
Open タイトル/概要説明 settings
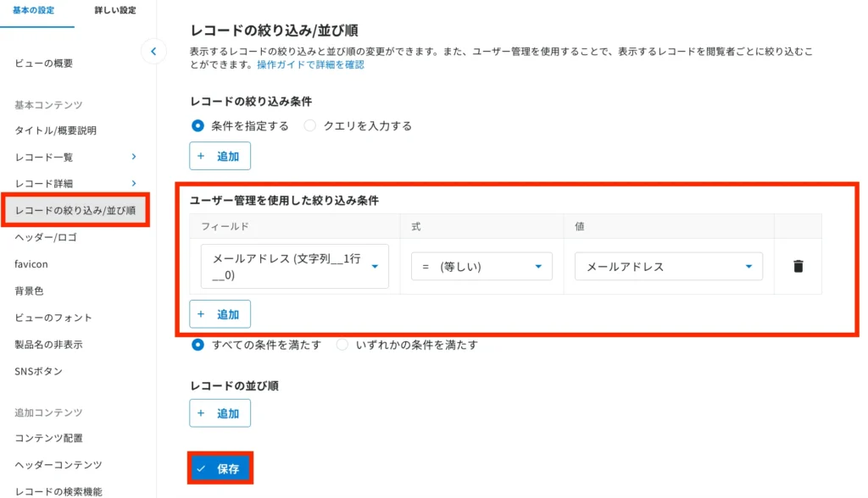(55, 130)
